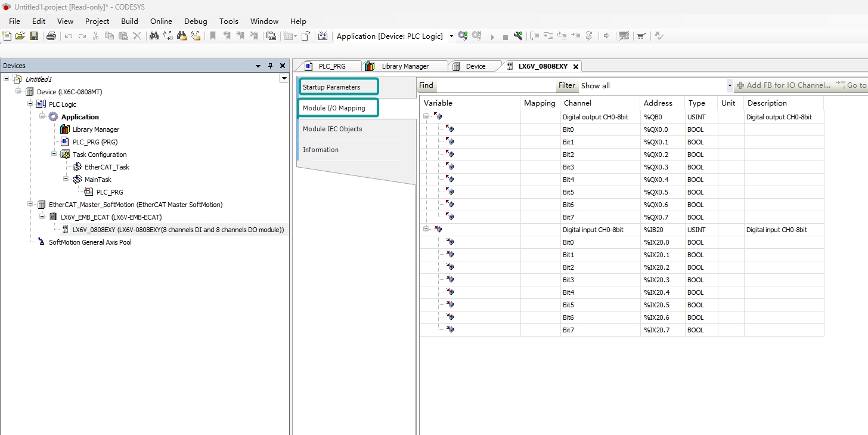Click the Login (connect) toolbar icon
This screenshot has width=868, height=435.
tap(463, 36)
